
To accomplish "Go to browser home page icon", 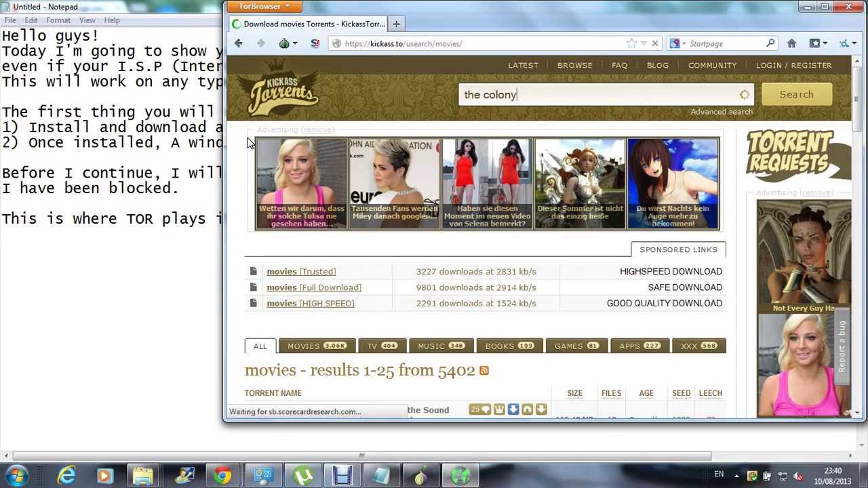I will tap(791, 43).
